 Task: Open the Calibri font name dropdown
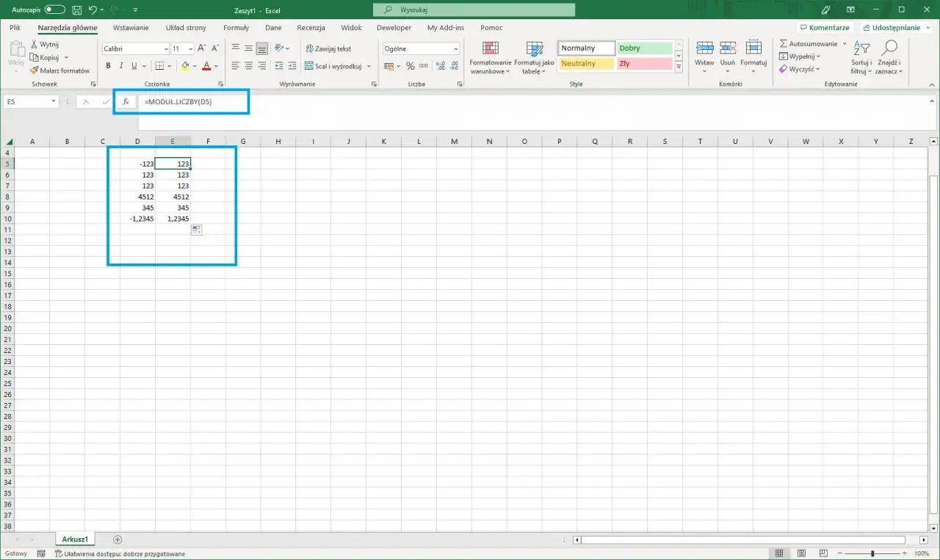pyautogui.click(x=165, y=48)
